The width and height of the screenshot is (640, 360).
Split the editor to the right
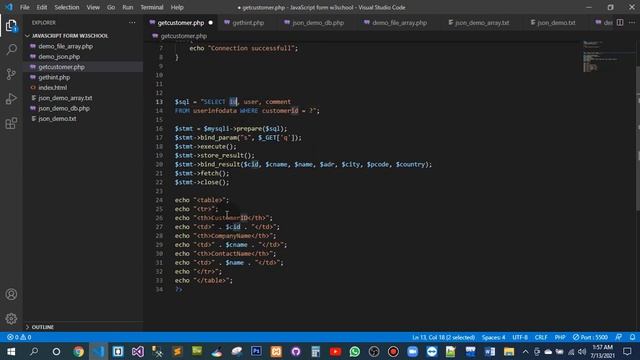coord(620,23)
